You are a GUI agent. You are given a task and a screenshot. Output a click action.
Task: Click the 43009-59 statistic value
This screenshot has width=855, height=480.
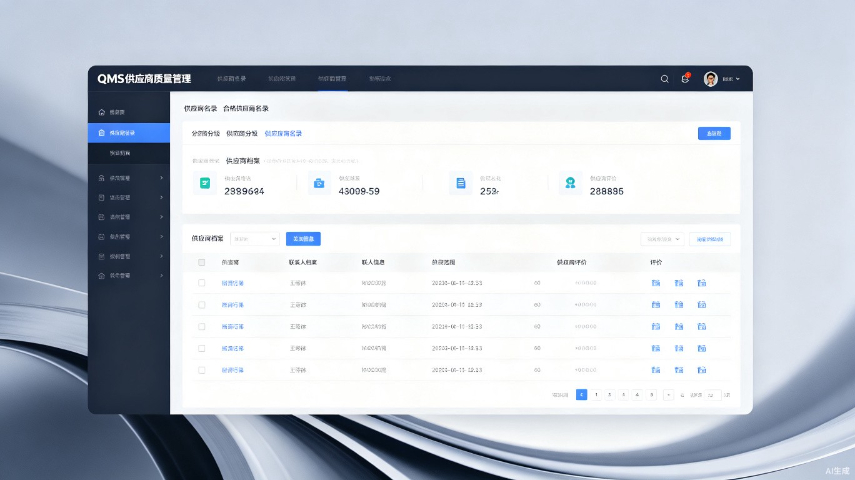coord(359,191)
